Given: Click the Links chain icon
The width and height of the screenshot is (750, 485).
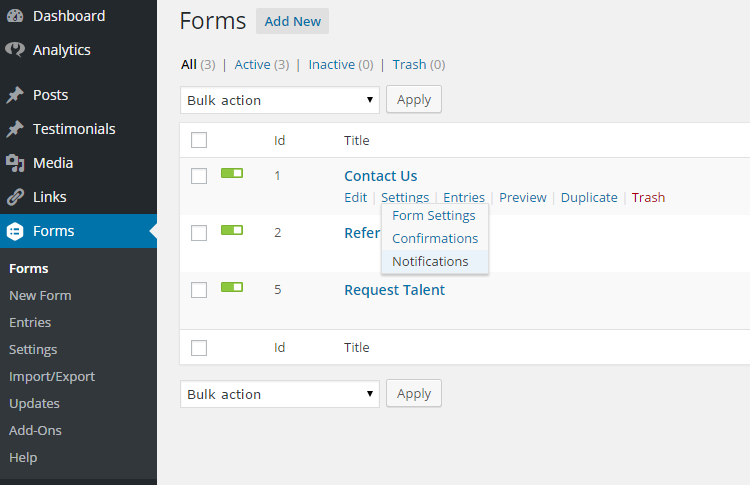Looking at the screenshot, I should 15,197.
